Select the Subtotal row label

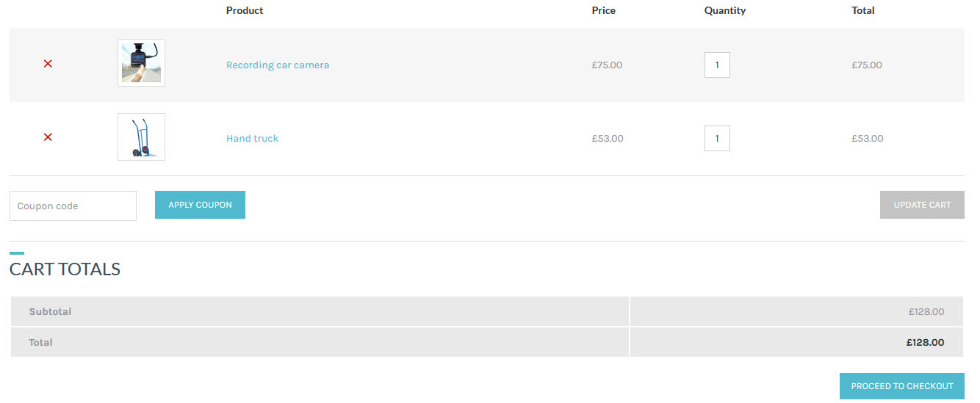point(50,311)
